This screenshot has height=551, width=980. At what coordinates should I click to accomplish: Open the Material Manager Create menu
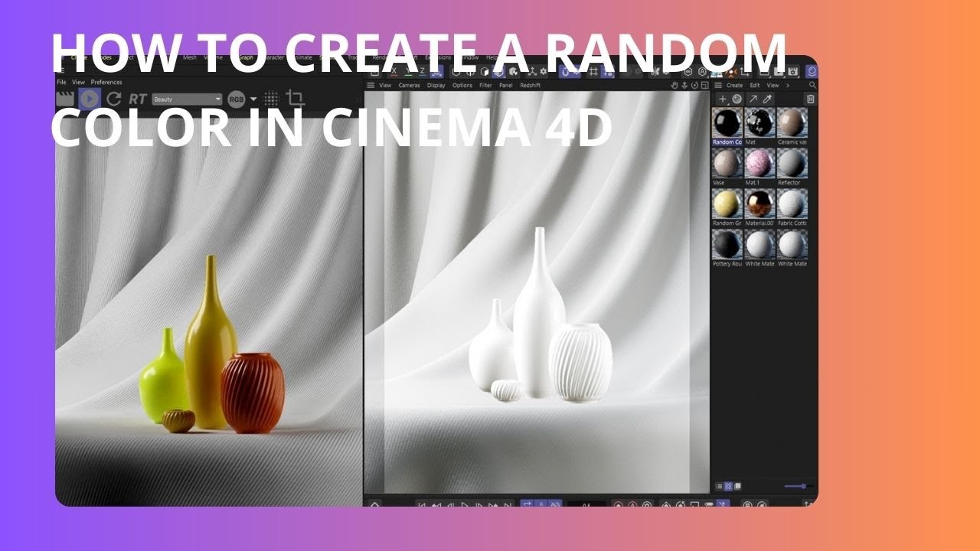[734, 85]
